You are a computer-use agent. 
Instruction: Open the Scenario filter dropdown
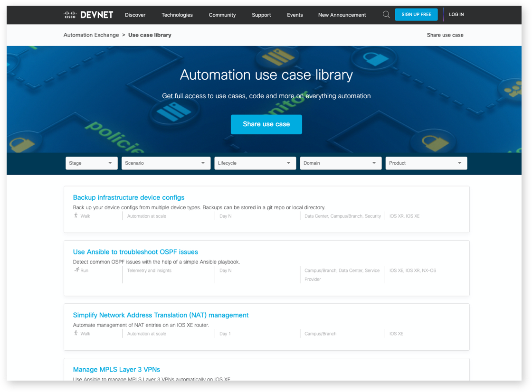tap(166, 163)
